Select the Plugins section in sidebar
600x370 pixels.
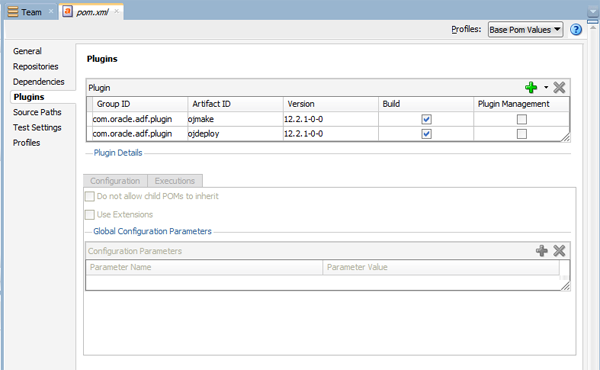coord(29,97)
